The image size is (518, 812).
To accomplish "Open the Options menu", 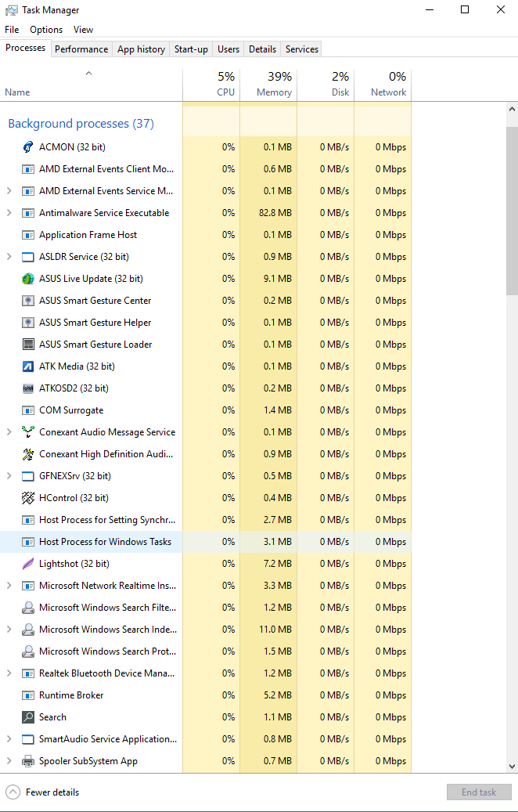I will pos(46,30).
